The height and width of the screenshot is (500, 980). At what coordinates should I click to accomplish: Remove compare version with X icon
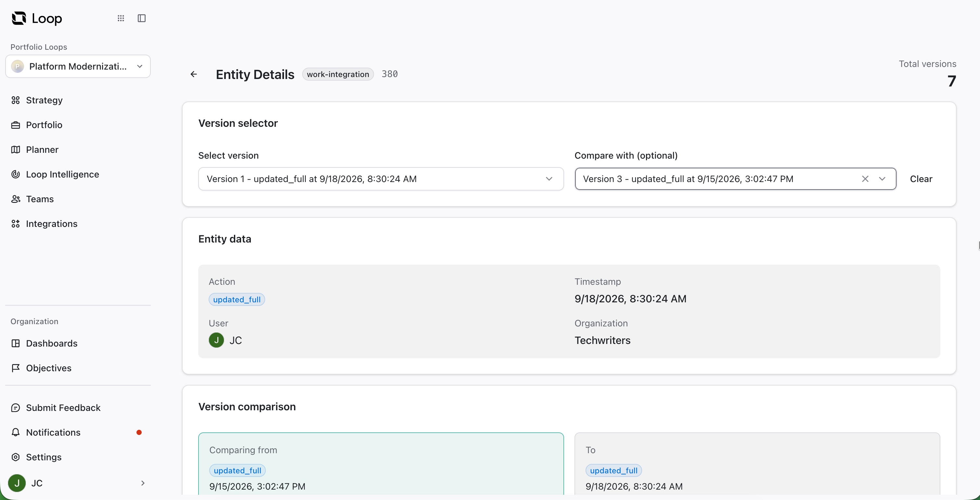point(865,179)
